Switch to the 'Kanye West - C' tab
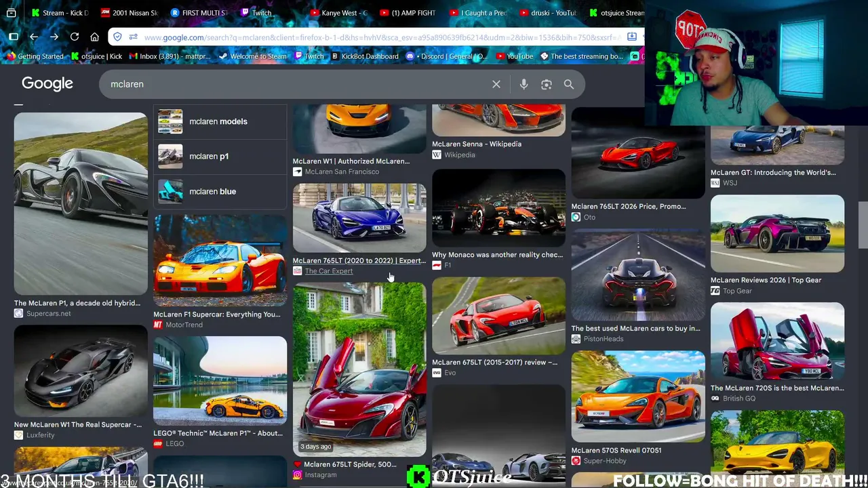The width and height of the screenshot is (868, 488). (x=339, y=13)
